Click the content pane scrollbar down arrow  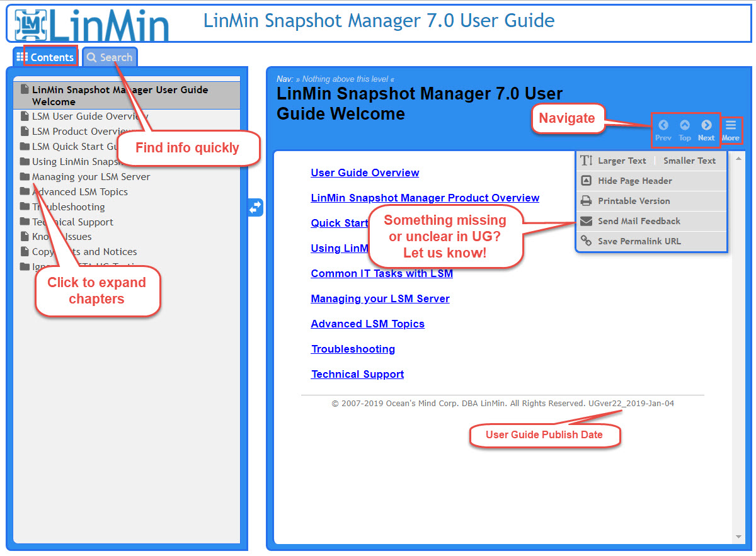click(x=739, y=537)
